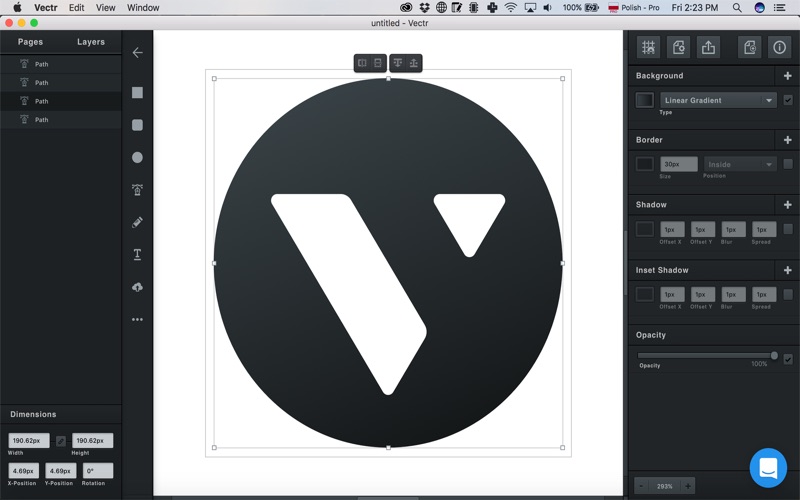Disable the Background fill checkbox
This screenshot has height=500, width=800.
pyautogui.click(x=788, y=100)
